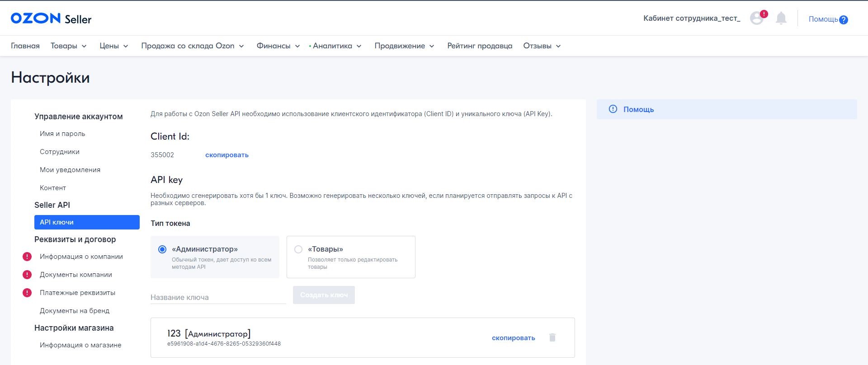Open the user profile avatar icon
This screenshot has width=868, height=365.
click(x=756, y=19)
